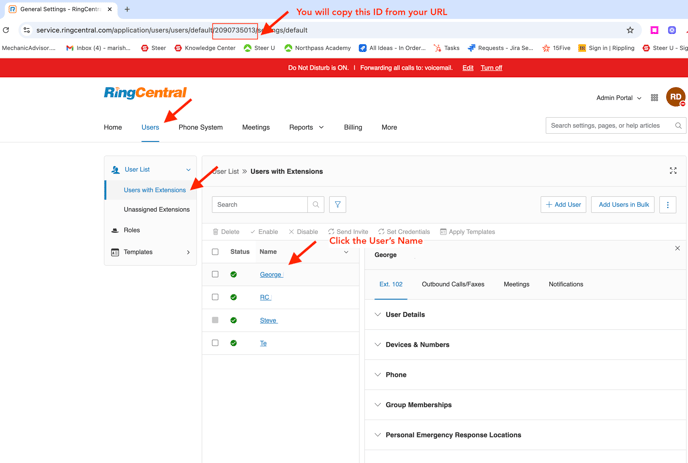This screenshot has width=688, height=463.
Task: Expand the Templates sidebar submenu arrow
Action: [188, 252]
